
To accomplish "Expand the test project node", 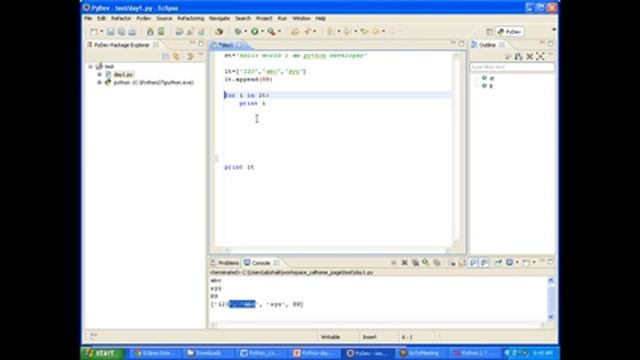I will point(91,66).
